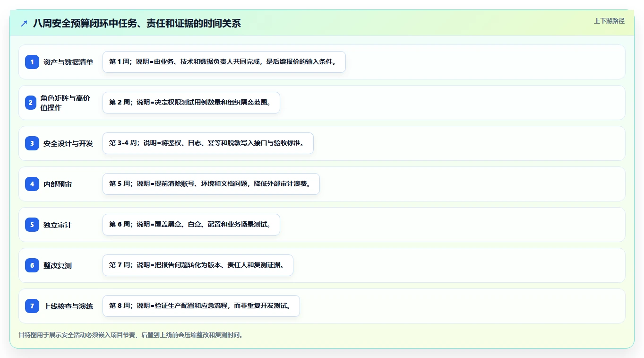Select step badge 3 for 安全设计与开发
644x358 pixels.
click(32, 143)
